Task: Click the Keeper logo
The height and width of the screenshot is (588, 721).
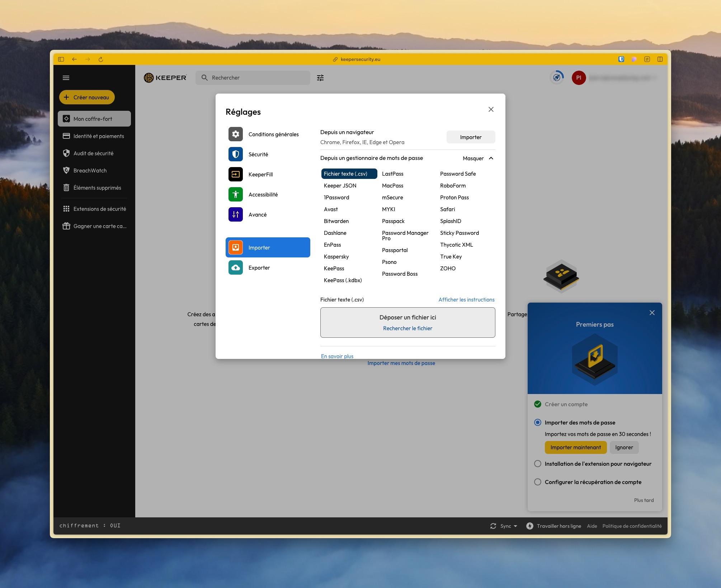Action: coord(165,78)
